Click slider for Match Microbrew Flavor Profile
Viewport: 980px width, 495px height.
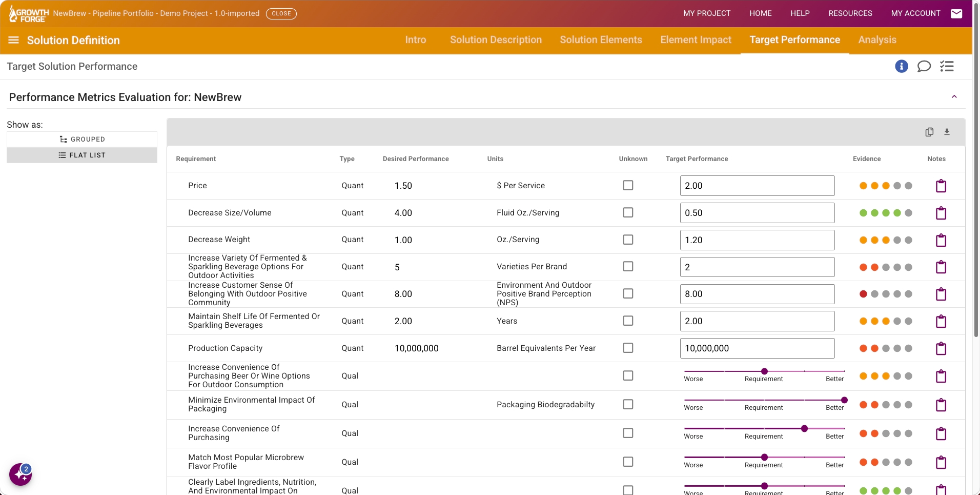[x=764, y=458]
